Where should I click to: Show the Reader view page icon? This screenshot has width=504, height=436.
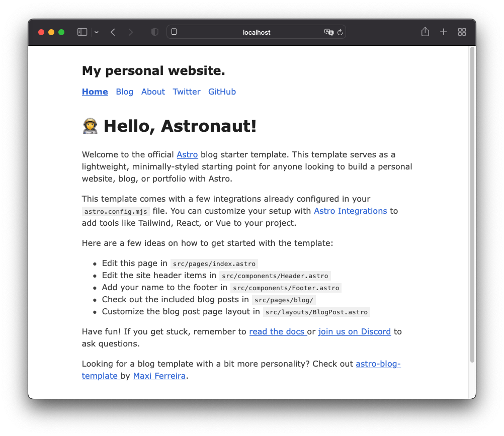(x=174, y=32)
